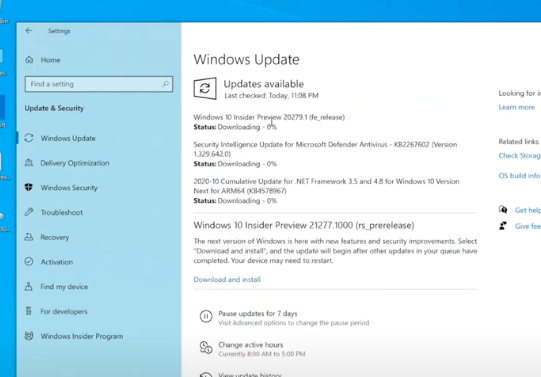The image size is (541, 377).
Task: Click the large Updates available refresh icon
Action: click(x=205, y=88)
